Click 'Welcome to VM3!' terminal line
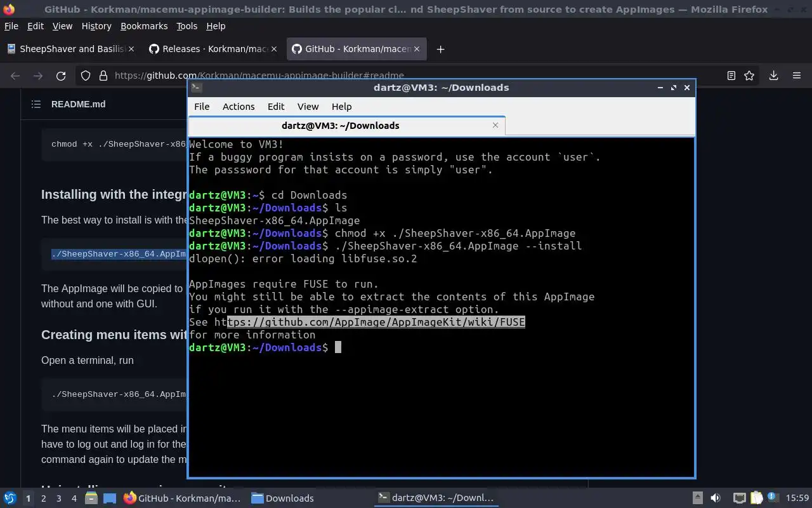The height and width of the screenshot is (508, 812). (236, 144)
